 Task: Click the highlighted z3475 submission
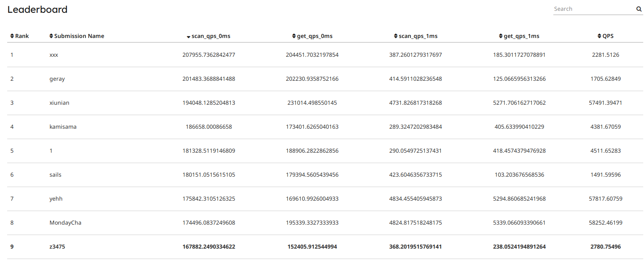coord(57,247)
